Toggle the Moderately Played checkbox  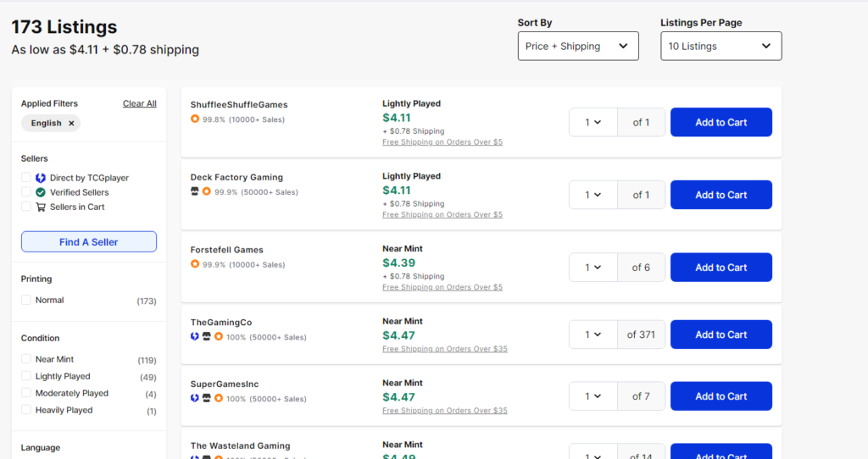(x=26, y=393)
